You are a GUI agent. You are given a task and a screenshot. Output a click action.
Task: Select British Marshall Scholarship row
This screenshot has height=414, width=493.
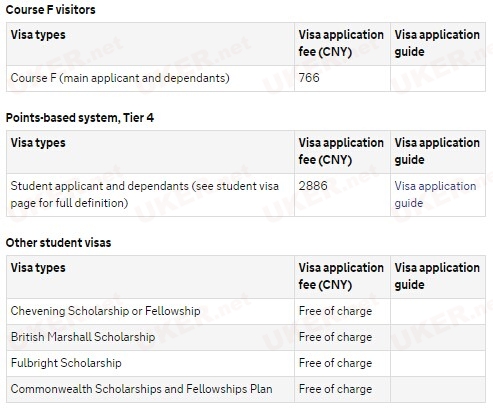246,337
